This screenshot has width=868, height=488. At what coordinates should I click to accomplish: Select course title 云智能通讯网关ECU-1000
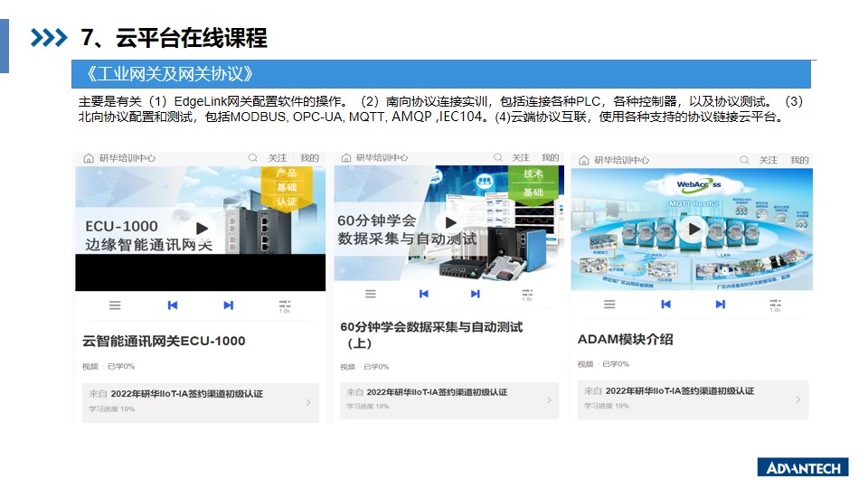tap(164, 341)
